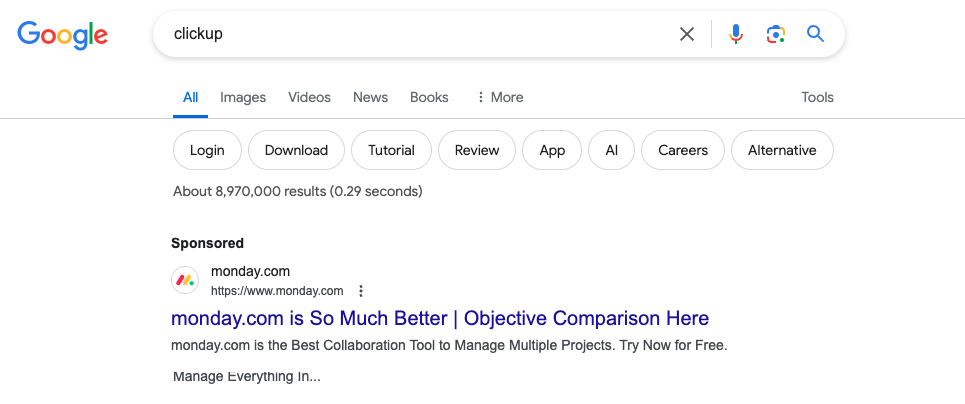Clear the search box with X icon
This screenshot has width=965, height=404.
click(687, 34)
